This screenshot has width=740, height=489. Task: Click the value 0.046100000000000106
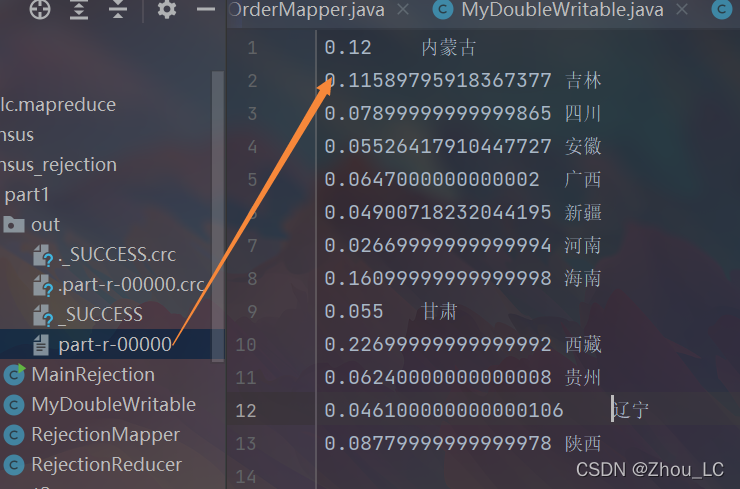[444, 411]
